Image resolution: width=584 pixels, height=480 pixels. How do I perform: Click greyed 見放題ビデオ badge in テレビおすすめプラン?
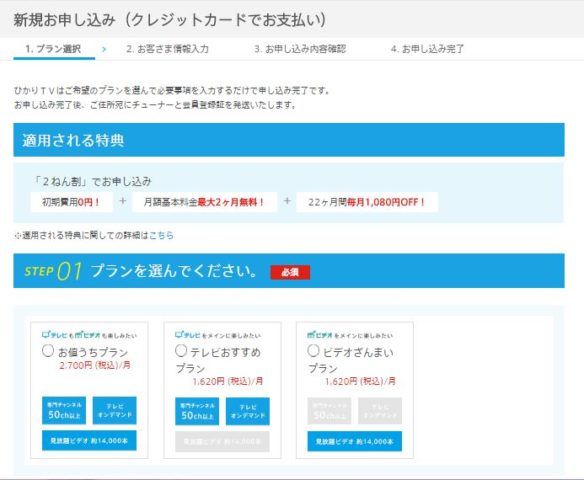222,442
